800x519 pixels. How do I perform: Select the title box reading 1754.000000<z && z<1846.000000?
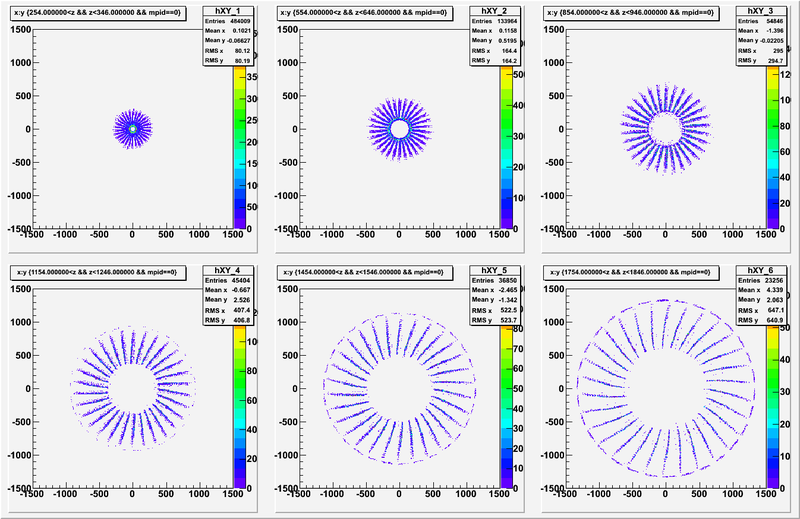pyautogui.click(x=632, y=273)
